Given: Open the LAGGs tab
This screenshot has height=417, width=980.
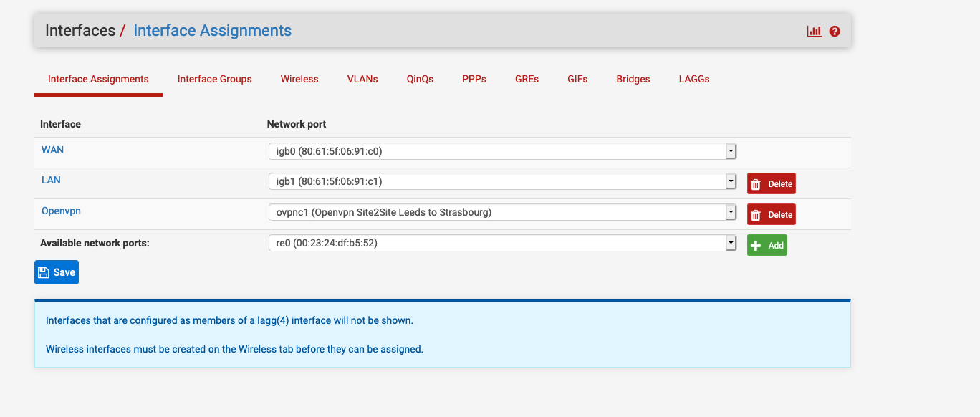Looking at the screenshot, I should (x=694, y=79).
